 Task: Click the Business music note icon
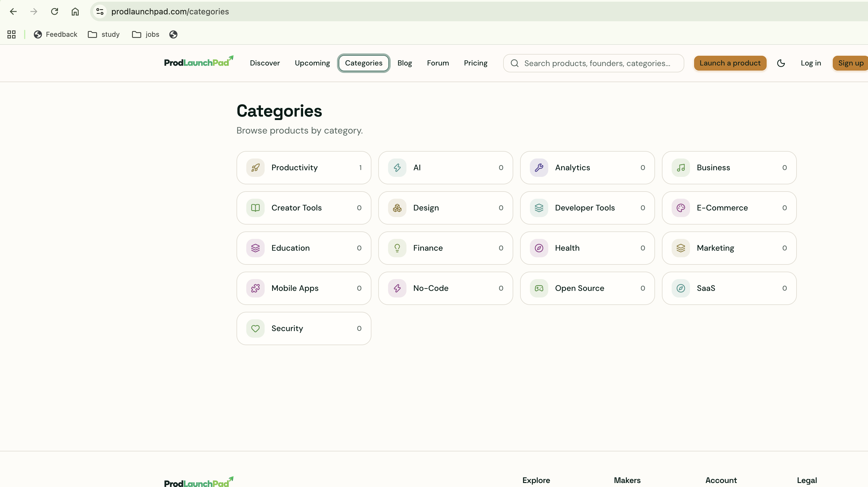[x=681, y=167]
